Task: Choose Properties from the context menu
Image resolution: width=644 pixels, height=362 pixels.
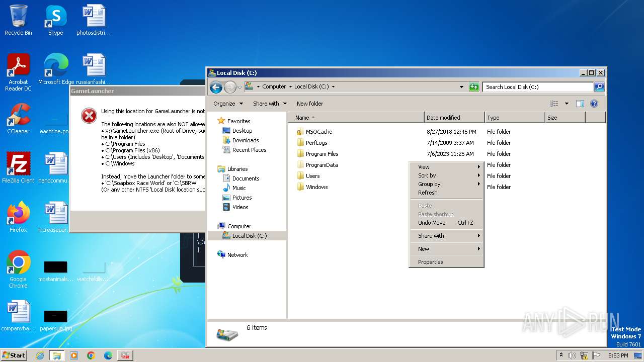Action: [x=446, y=262]
